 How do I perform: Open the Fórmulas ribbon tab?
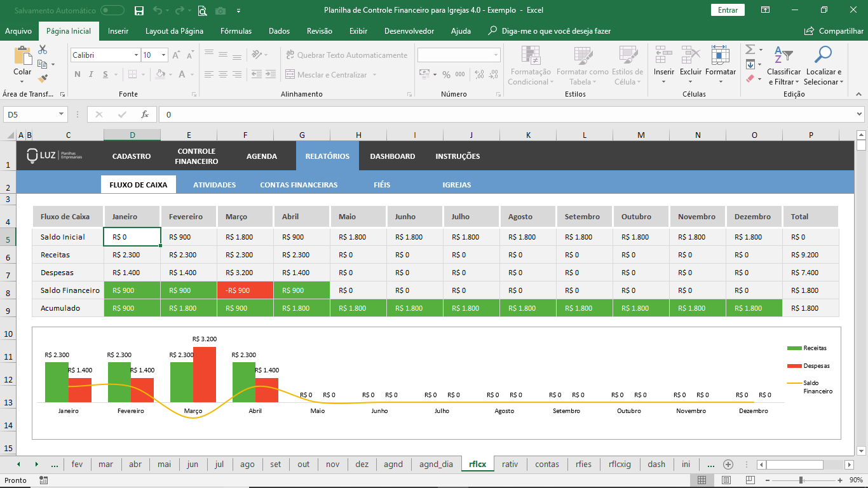[x=236, y=31]
